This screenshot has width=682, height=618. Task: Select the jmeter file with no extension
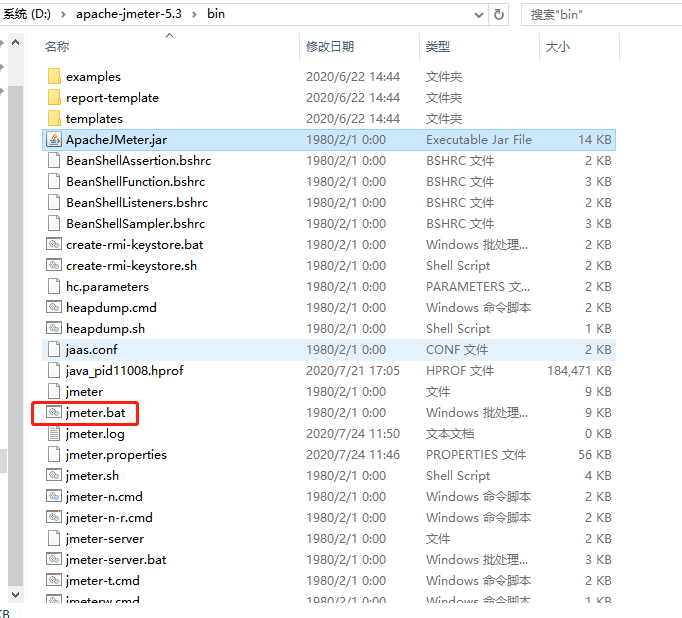[x=84, y=392]
